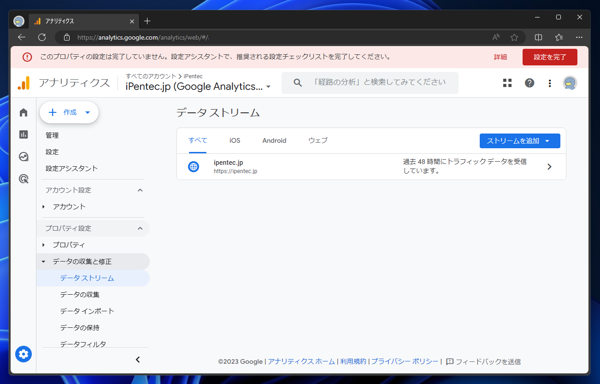Click the read aloud icon in address bar
The height and width of the screenshot is (384, 600).
496,37
